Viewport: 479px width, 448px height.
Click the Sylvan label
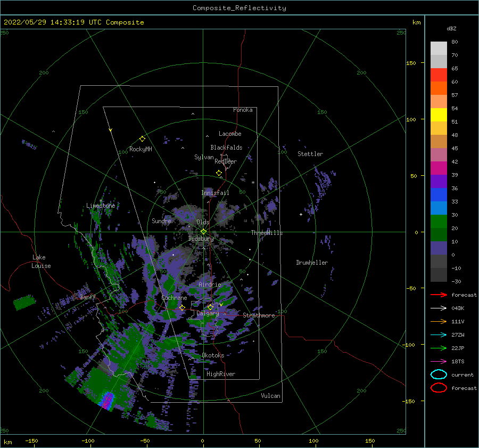(204, 157)
